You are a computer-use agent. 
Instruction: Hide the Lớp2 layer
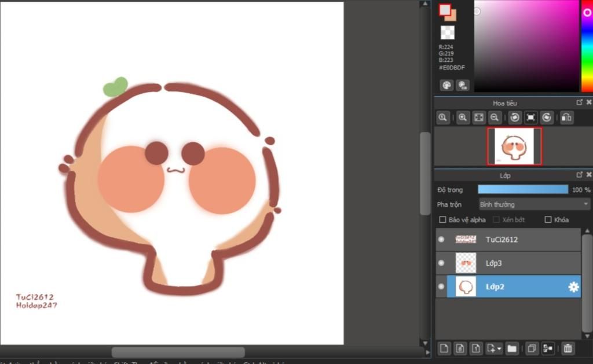point(441,286)
